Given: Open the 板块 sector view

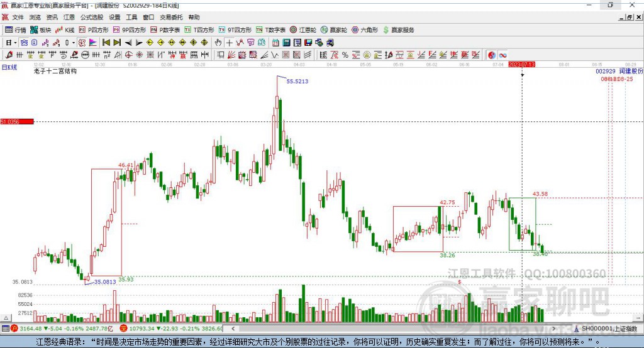Looking at the screenshot, I should pos(41,30).
